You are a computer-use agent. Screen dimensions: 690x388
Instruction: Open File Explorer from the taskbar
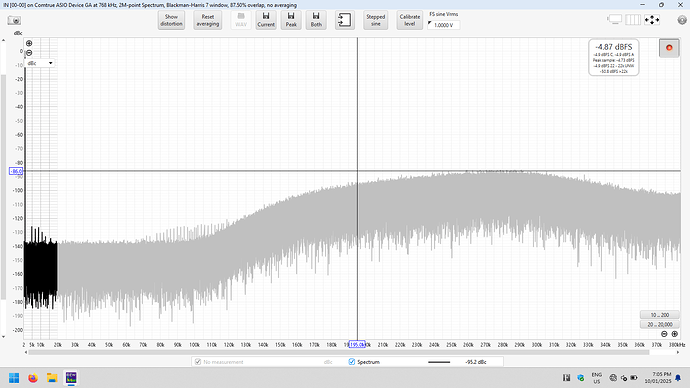coord(52,378)
